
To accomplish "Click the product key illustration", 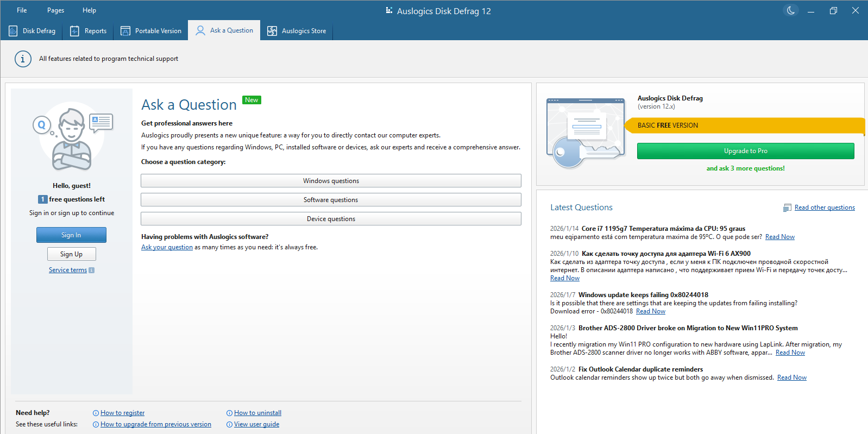I will click(x=585, y=133).
